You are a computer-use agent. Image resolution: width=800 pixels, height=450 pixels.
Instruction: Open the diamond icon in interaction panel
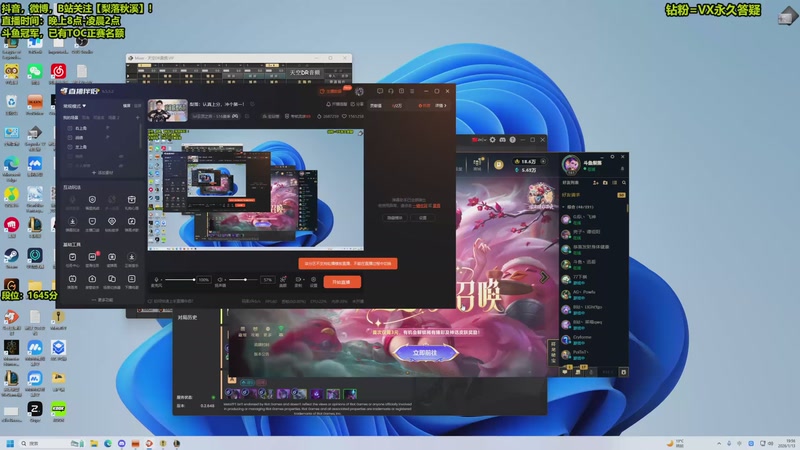[112, 221]
